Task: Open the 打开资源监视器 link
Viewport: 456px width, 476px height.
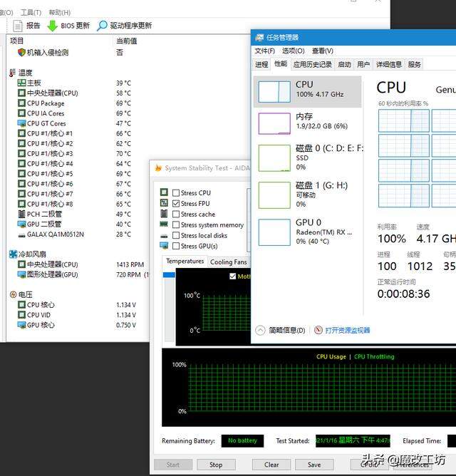Action: coord(347,331)
